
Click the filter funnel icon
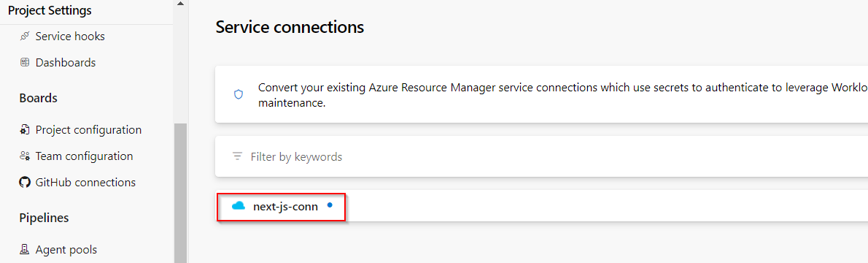pyautogui.click(x=238, y=156)
